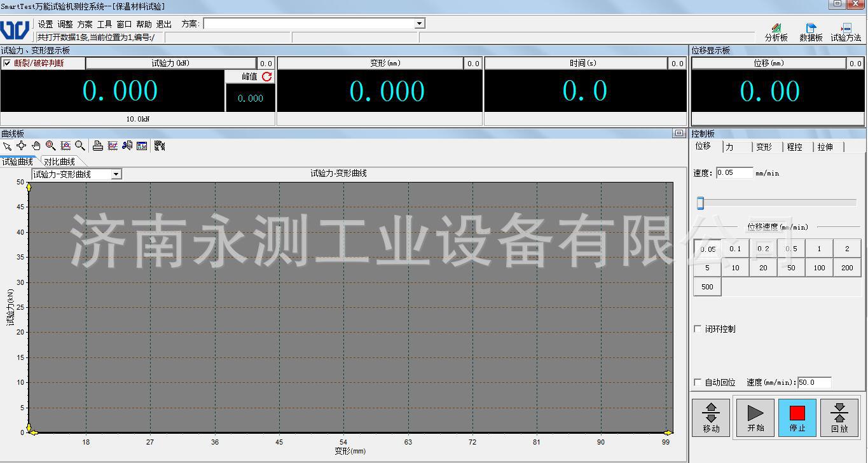
Task: Select the hand pan tool in curve toolbar
Action: point(36,146)
